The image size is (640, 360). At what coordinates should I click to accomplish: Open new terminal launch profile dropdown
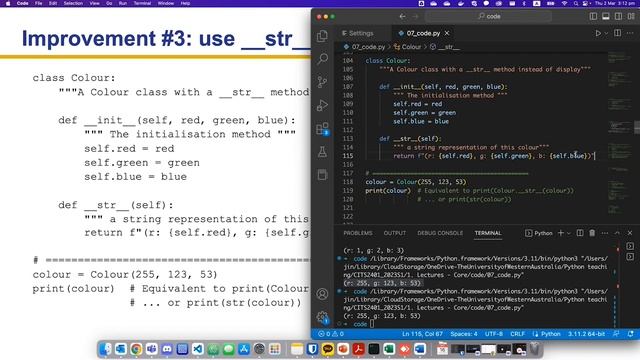click(569, 233)
